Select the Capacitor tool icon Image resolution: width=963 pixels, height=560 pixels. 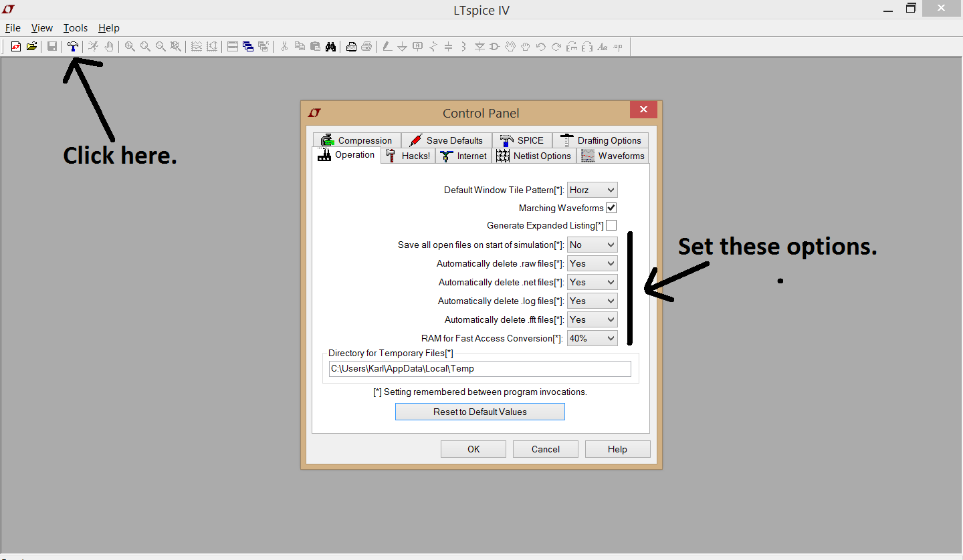tap(448, 46)
